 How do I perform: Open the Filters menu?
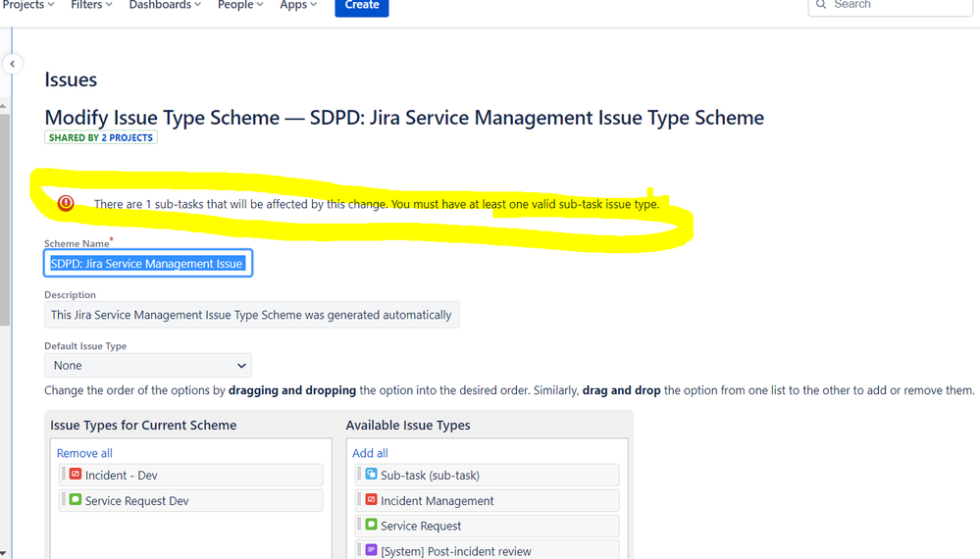pos(91,5)
